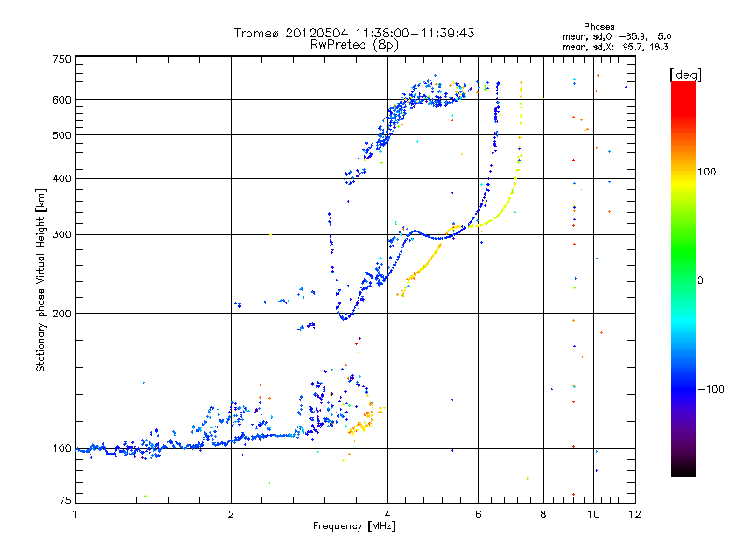Screen dimensions: 747x560
Task: Click the y-axis label '600'
Action: click(x=62, y=100)
